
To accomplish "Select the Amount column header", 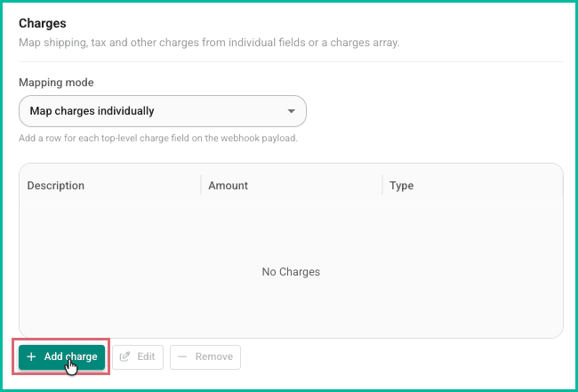I will click(229, 185).
